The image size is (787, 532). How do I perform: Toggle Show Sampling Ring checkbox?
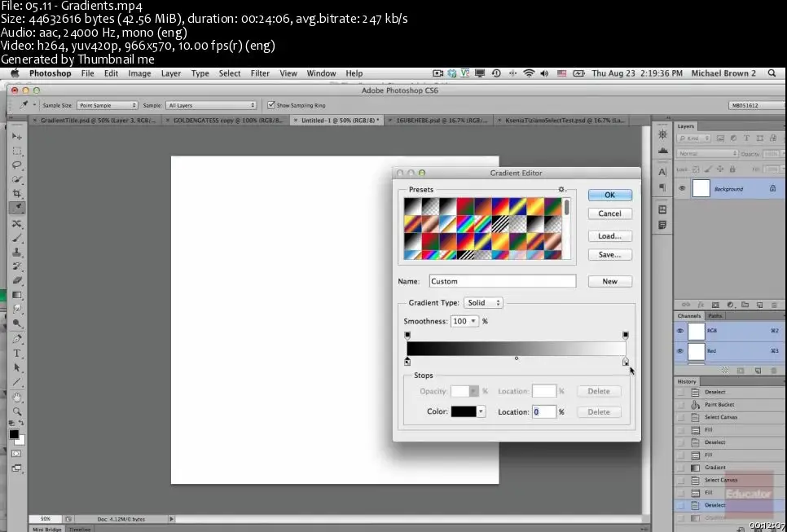pyautogui.click(x=271, y=105)
